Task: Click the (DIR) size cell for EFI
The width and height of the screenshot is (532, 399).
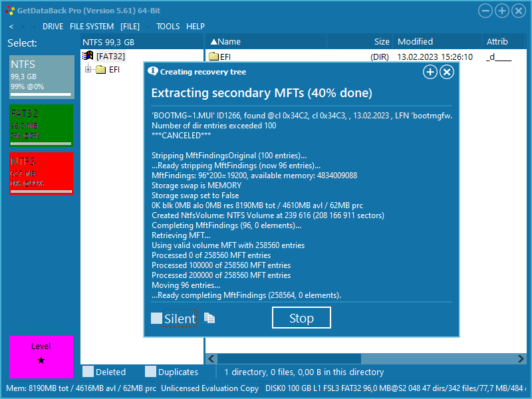Action: [x=380, y=57]
